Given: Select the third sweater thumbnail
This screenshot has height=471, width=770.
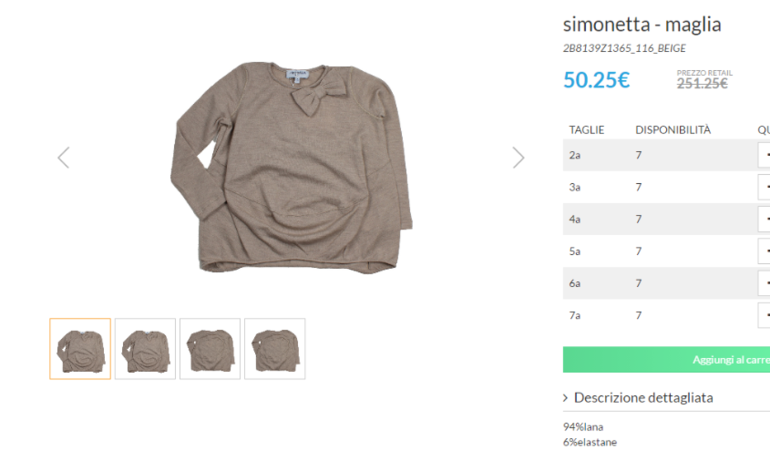Looking at the screenshot, I should click(x=210, y=349).
